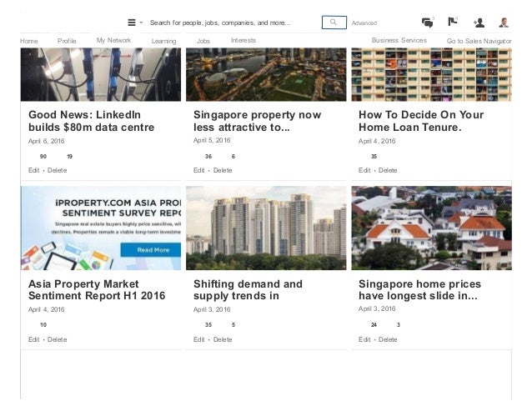532x411 pixels.
Task: Open the Profile menu
Action: coord(67,41)
